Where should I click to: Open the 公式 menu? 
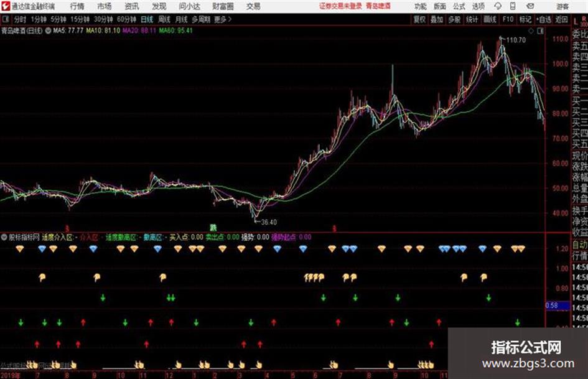click(459, 6)
